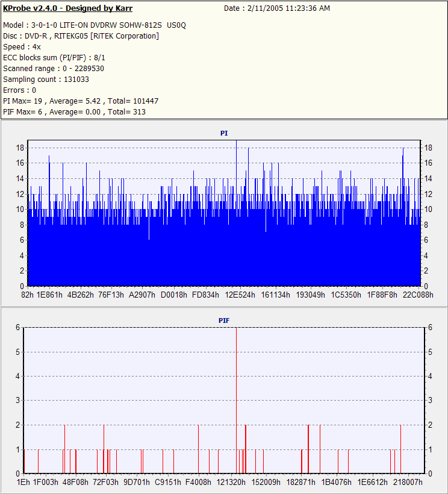Click PI axis label 1F88F8h
The image size is (448, 494).
tap(382, 295)
